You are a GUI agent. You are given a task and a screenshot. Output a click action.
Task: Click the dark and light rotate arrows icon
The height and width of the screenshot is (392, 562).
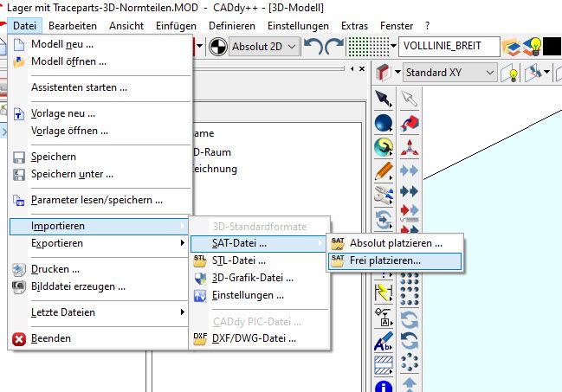[410, 341]
